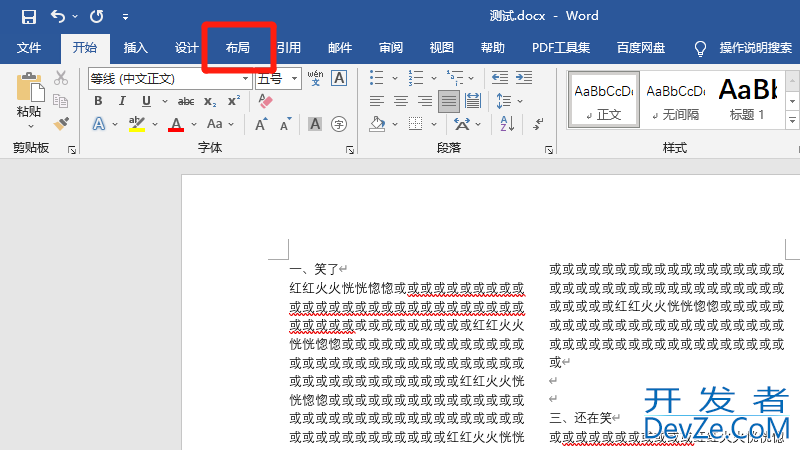The width and height of the screenshot is (800, 450).
Task: Apply yellow text highlight color
Action: (137, 124)
